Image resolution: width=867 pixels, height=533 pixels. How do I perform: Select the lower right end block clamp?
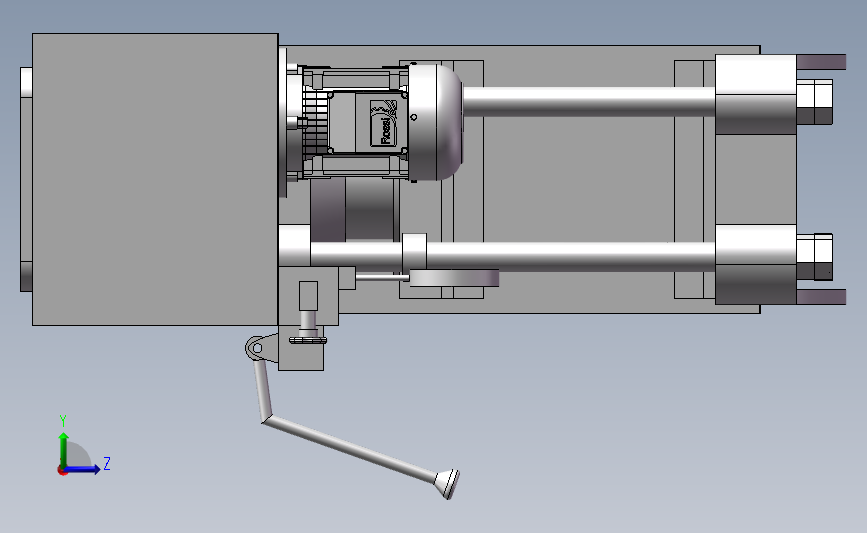[756, 264]
